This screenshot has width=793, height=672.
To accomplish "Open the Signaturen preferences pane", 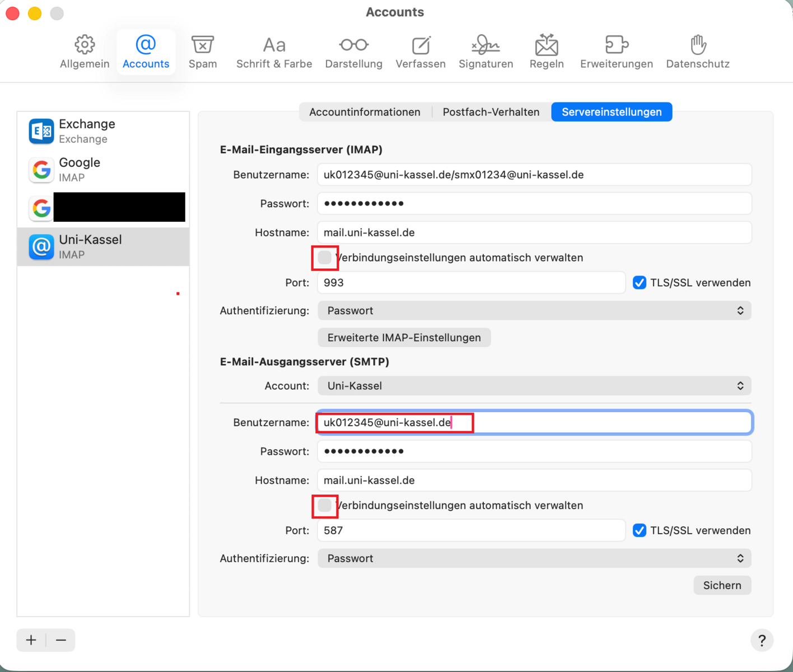I will point(486,52).
